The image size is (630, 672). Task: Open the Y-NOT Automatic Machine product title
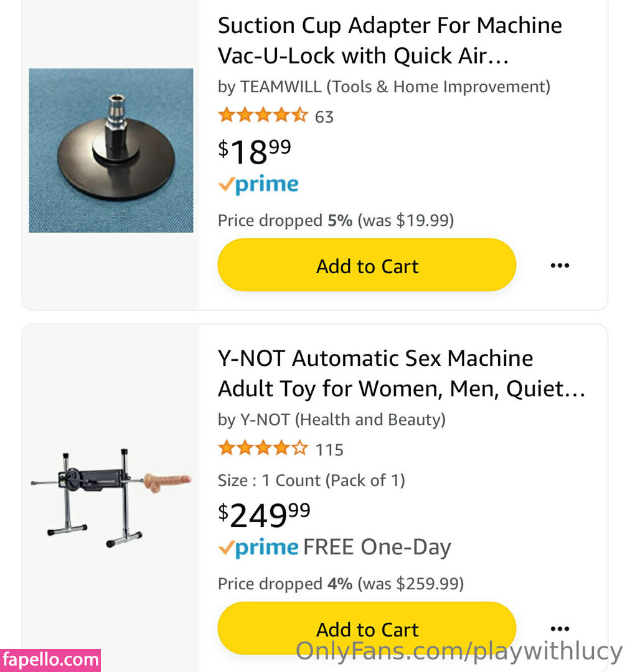(401, 373)
